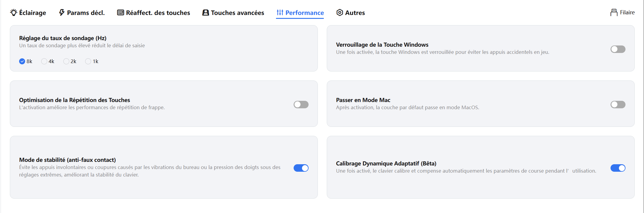This screenshot has height=213, width=644.
Task: Disable Mode de stabilité toggle
Action: pos(301,168)
